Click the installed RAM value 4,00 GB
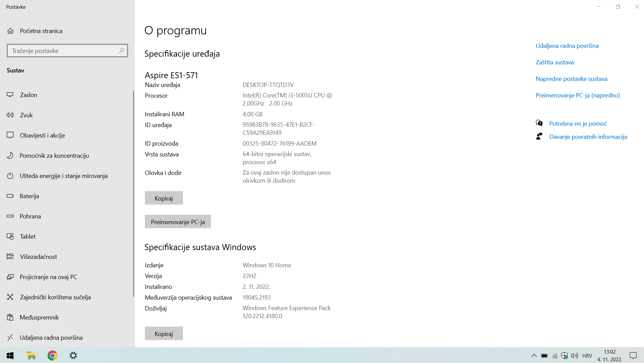The image size is (644, 363). (x=252, y=114)
